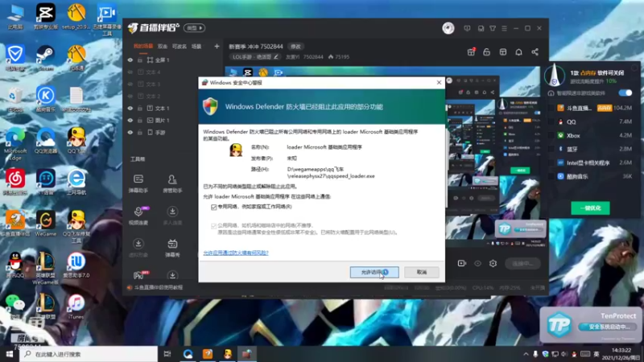This screenshot has width=644, height=362.
Task: Open Steam from the desktop
Action: tap(45, 58)
